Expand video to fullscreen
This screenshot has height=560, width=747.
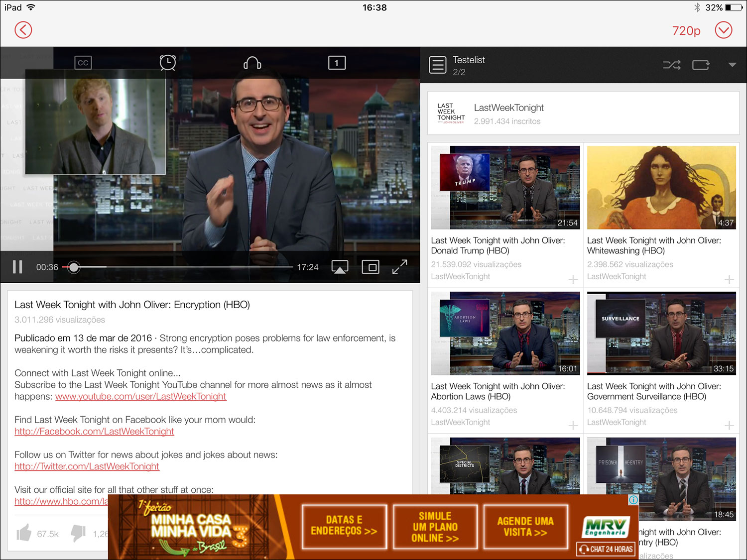click(x=400, y=267)
